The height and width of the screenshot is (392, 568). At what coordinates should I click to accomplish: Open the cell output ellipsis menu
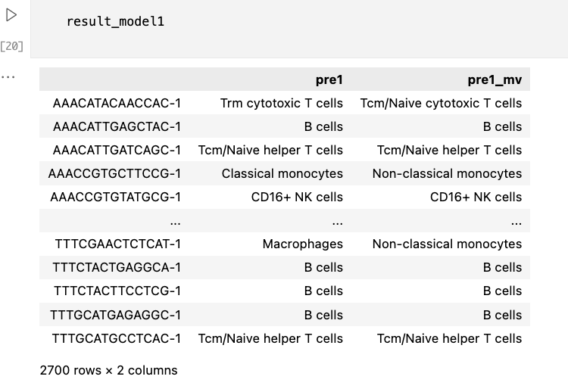pyautogui.click(x=8, y=76)
